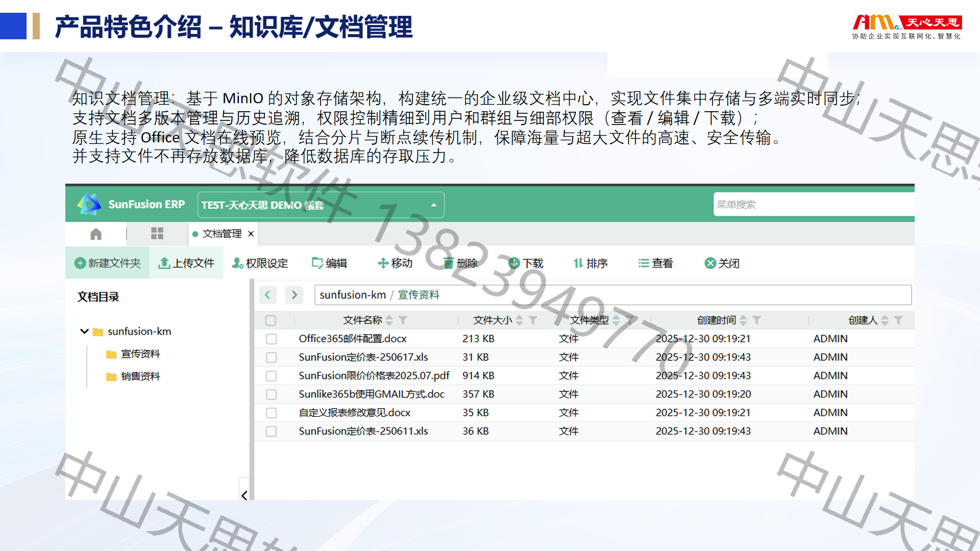Screen dimensions: 980x551
Task: Click the 上传文件 upload button
Action: (x=186, y=263)
